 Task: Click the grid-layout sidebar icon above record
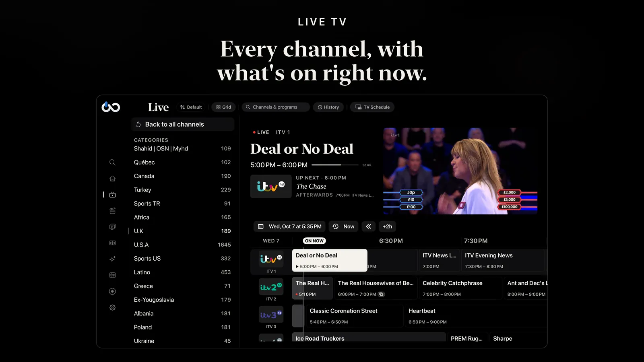click(112, 275)
